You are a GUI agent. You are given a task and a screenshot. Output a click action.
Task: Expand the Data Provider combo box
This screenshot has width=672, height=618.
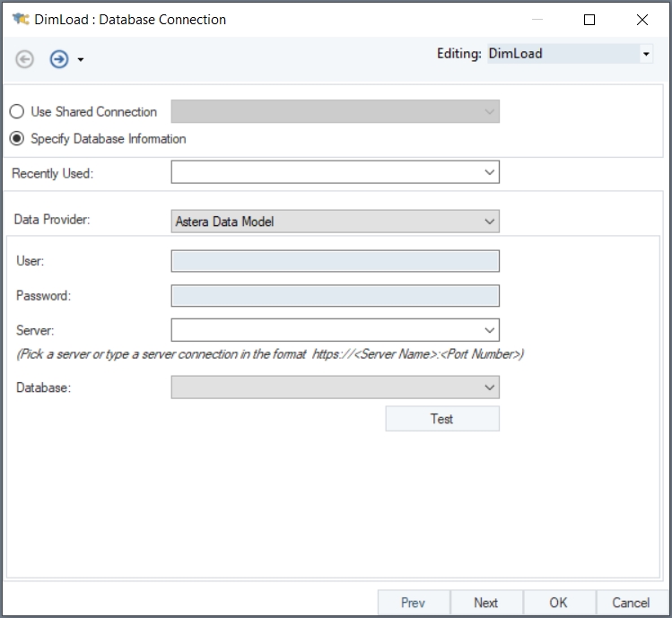[489, 221]
